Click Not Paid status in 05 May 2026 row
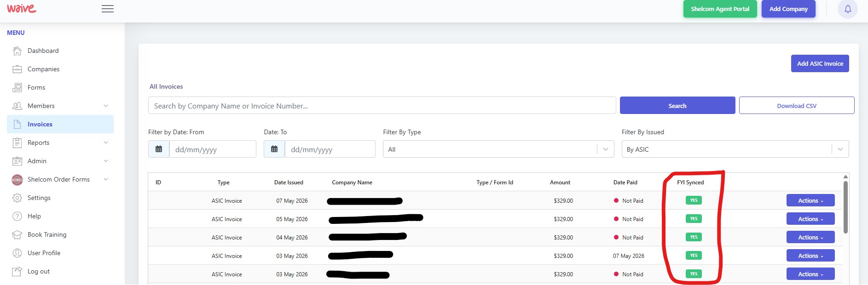This screenshot has width=868, height=285. click(629, 219)
